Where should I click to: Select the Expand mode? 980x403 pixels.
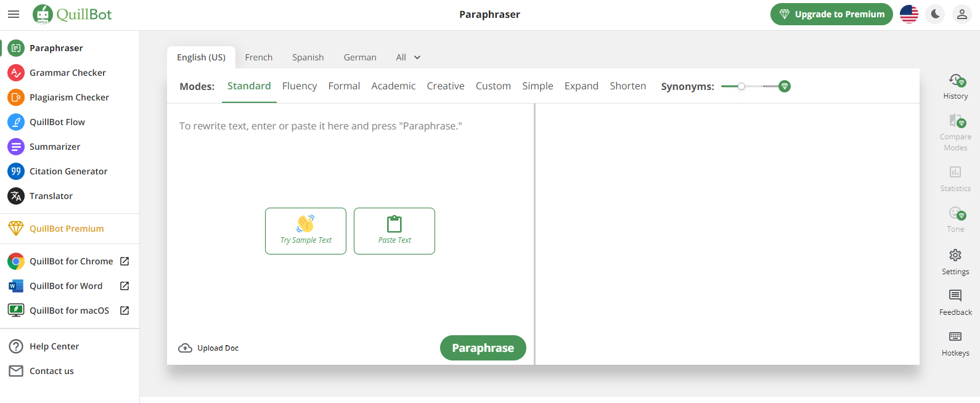click(x=581, y=86)
